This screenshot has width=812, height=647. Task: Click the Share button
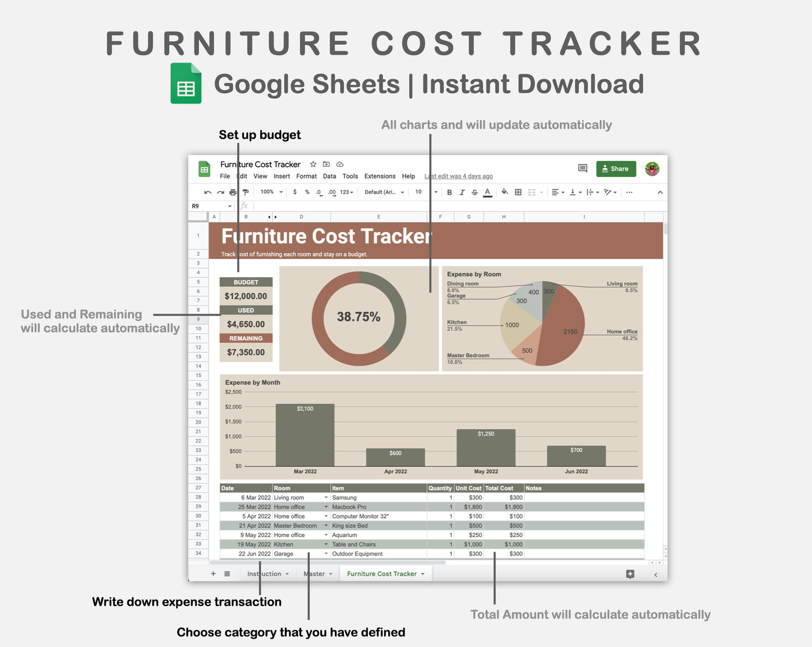click(x=616, y=168)
